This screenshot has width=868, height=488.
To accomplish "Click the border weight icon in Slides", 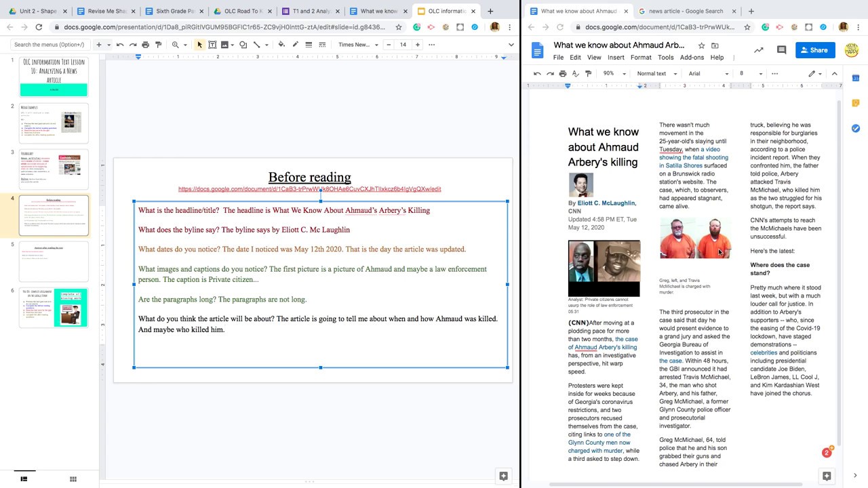I will [308, 45].
